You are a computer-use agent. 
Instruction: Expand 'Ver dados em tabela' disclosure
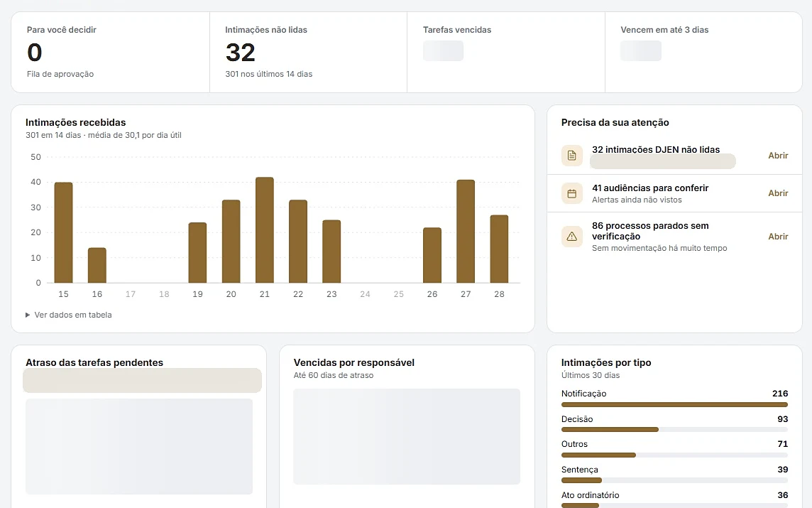pyautogui.click(x=68, y=315)
